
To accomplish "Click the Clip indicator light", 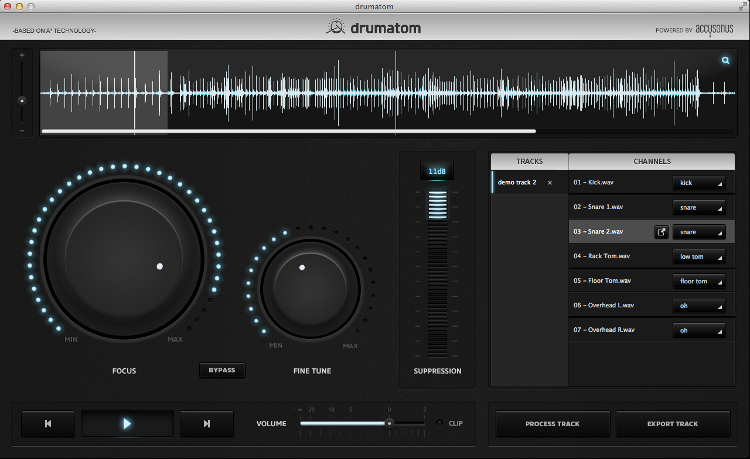I will pyautogui.click(x=439, y=423).
